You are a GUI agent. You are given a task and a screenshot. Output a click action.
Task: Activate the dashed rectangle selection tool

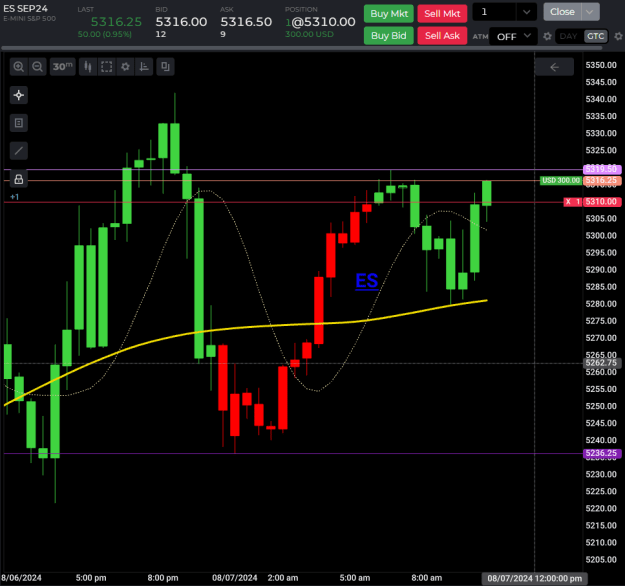[x=106, y=67]
